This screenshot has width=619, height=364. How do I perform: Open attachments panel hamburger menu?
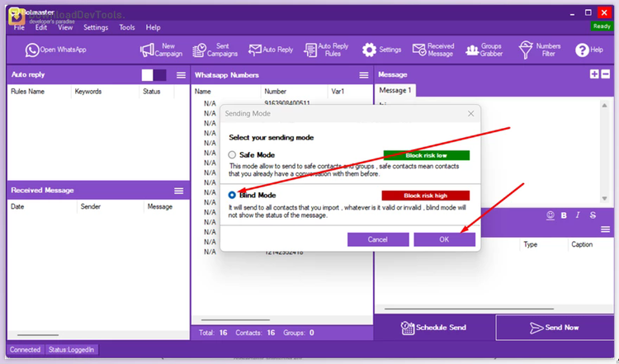[605, 229]
